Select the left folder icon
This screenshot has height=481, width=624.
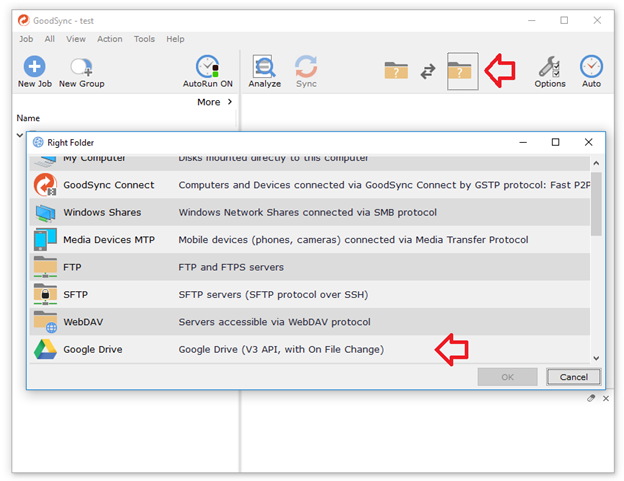[397, 71]
